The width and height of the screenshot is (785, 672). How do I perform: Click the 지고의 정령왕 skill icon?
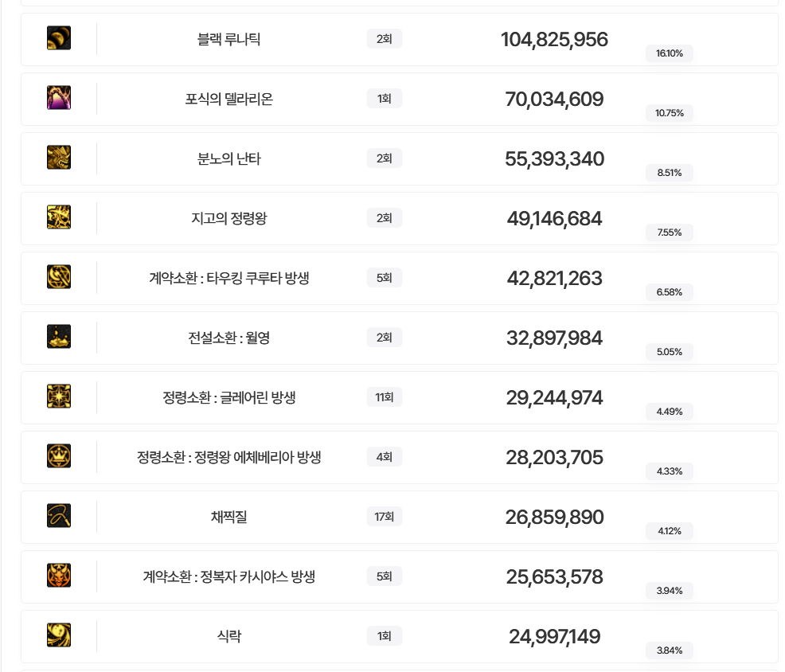[x=59, y=217]
